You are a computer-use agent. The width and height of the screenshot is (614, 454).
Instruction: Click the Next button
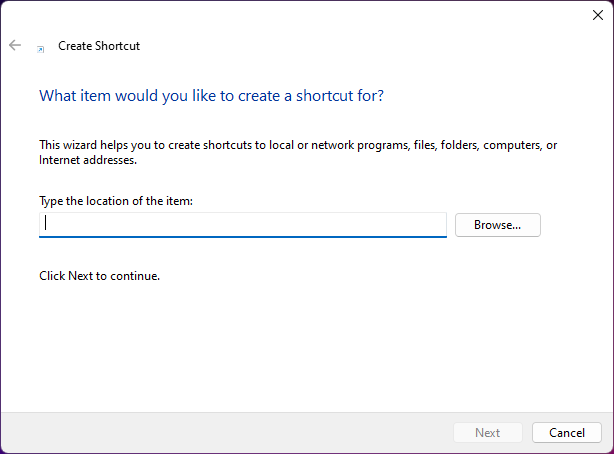(488, 432)
